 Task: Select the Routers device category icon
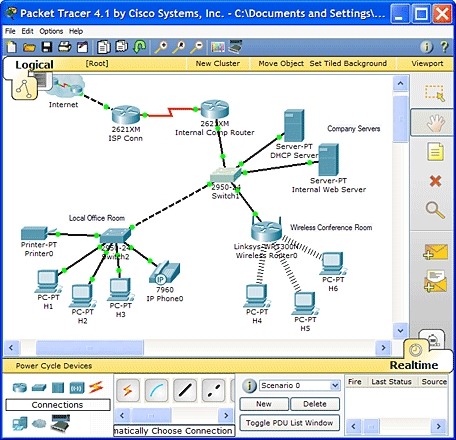[19, 388]
